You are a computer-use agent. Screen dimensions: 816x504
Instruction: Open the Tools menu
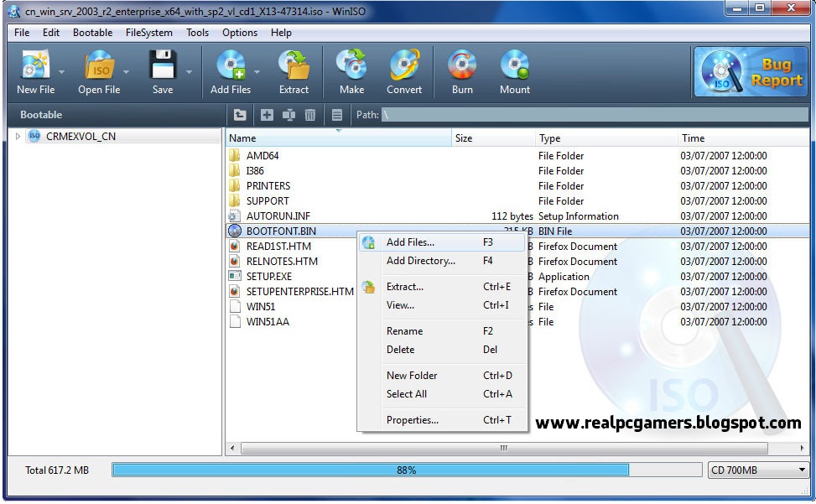[x=197, y=33]
